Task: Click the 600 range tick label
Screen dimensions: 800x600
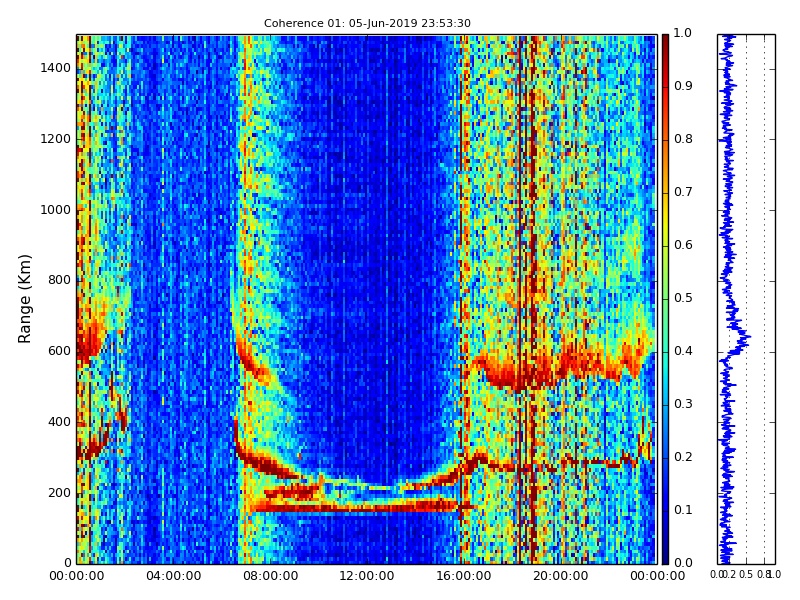Action: pos(59,351)
